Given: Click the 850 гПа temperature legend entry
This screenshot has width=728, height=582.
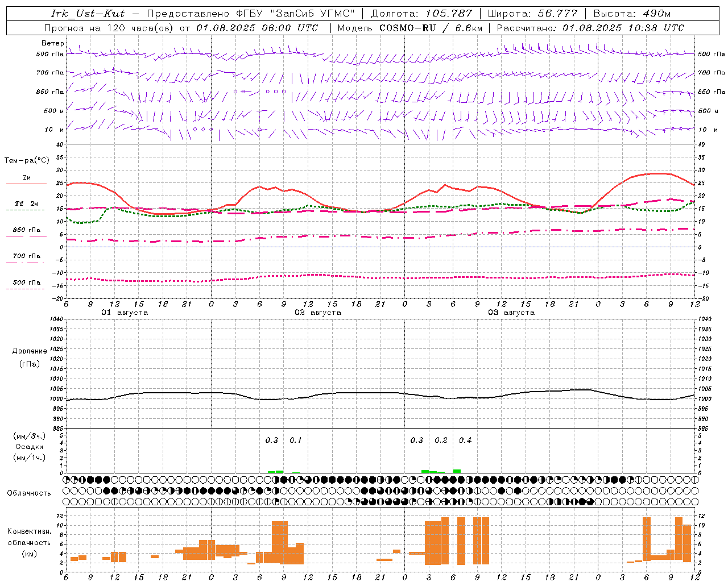Looking at the screenshot, I should coord(27,230).
